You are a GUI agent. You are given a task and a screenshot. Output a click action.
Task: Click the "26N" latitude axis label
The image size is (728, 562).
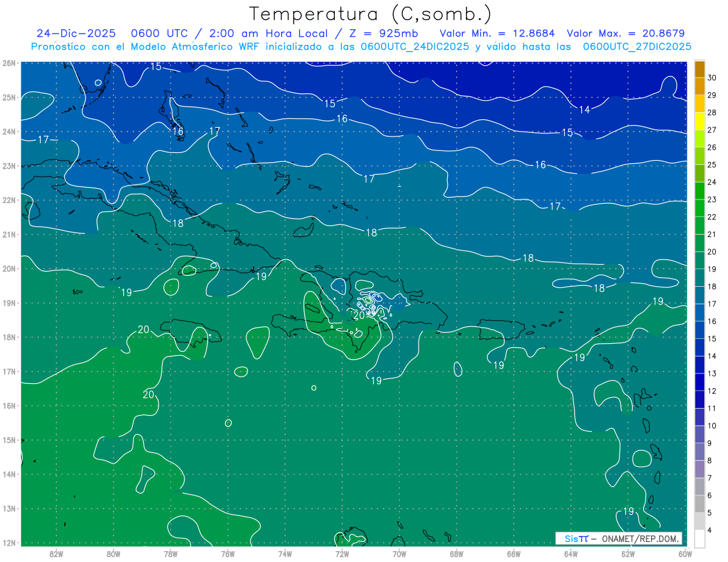(x=8, y=63)
